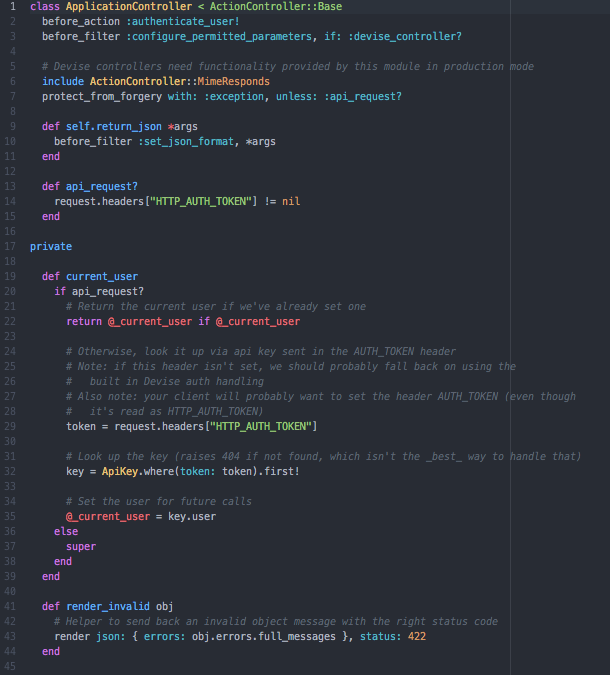This screenshot has width=610, height=675.
Task: Click the return keyword on line 22
Action: tap(84, 322)
